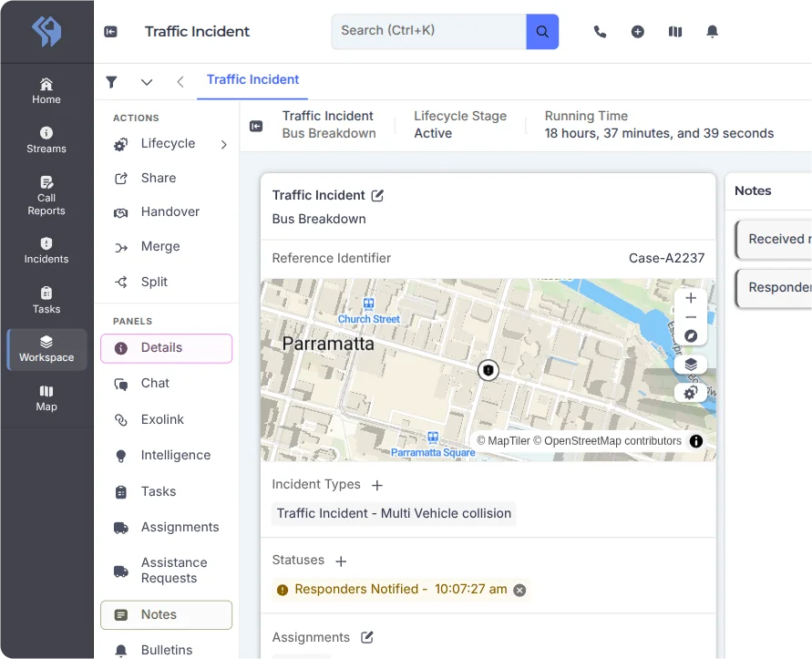Toggle map attribution info icon

click(696, 441)
